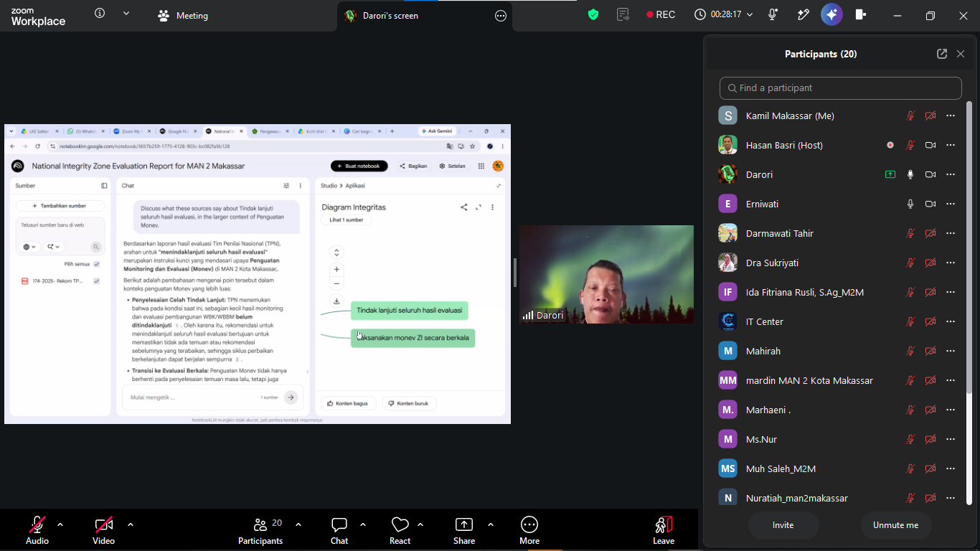Open Chat from the bottom toolbar

[339, 531]
